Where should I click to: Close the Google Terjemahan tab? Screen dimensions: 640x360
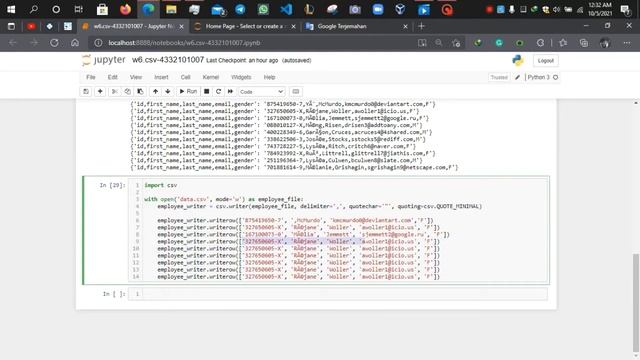(x=405, y=26)
